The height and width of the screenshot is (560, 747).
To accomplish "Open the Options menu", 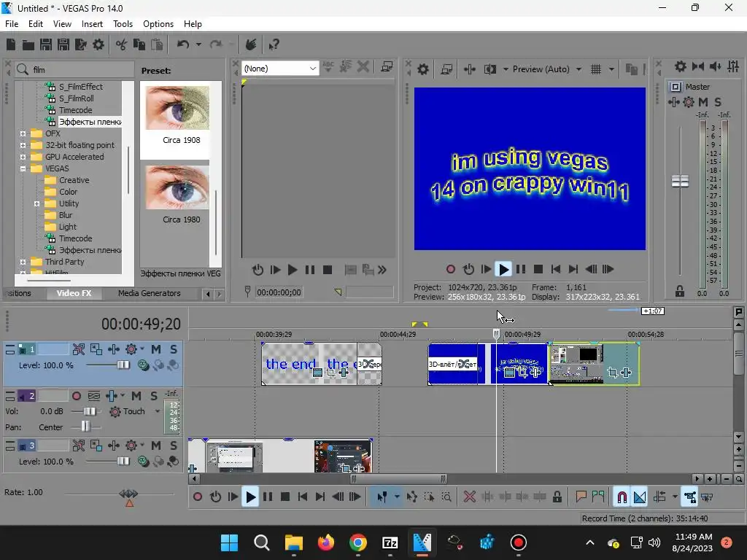I will coord(158,24).
